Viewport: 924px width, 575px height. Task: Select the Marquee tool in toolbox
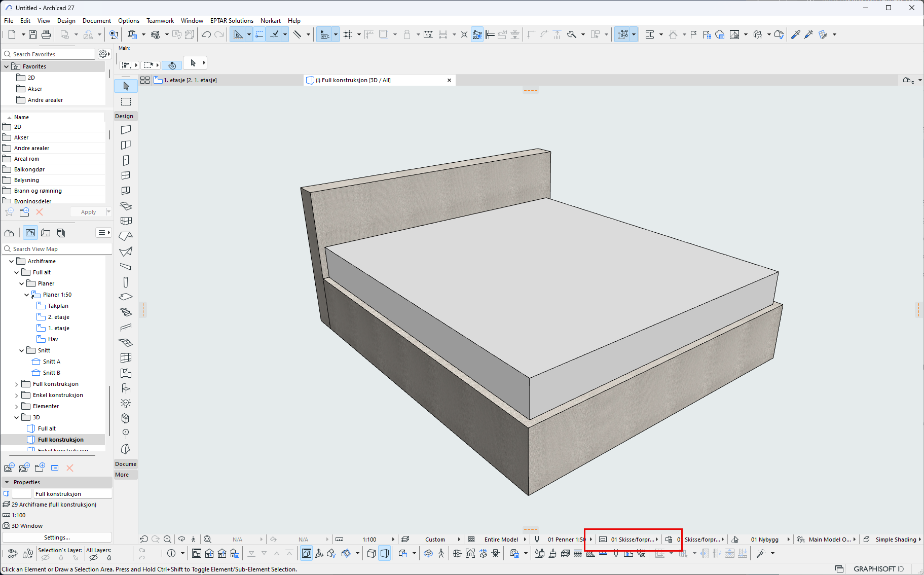[x=126, y=102]
